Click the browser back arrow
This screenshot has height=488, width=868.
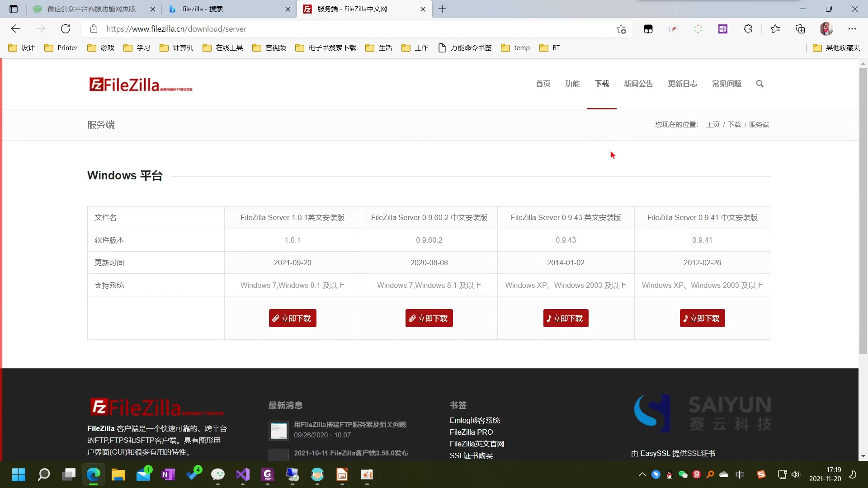16,29
